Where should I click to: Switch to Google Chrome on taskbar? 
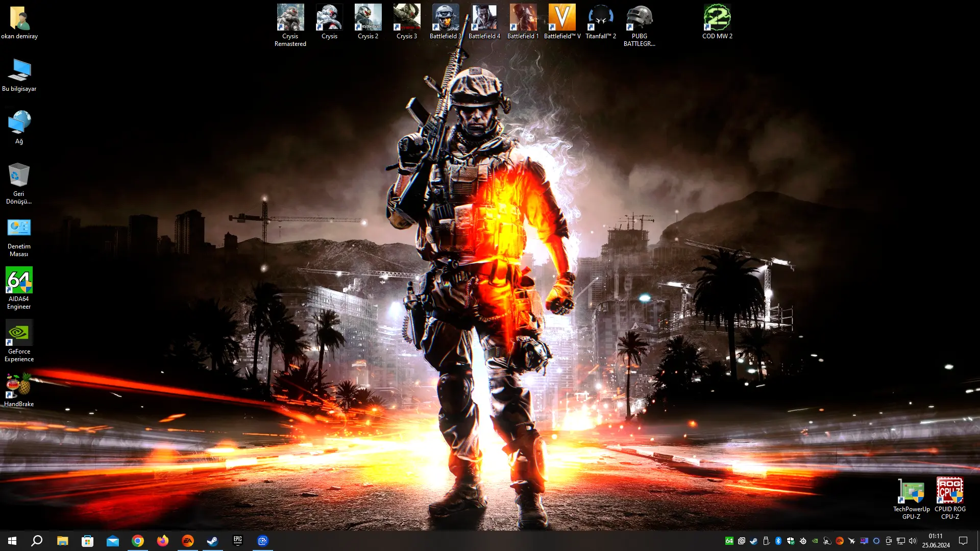coord(138,541)
